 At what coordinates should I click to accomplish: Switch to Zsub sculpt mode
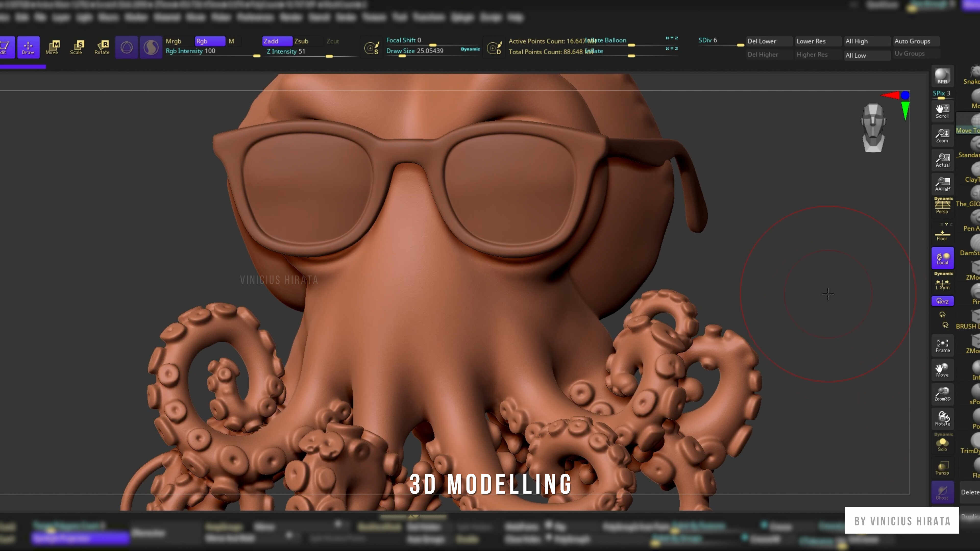tap(302, 41)
